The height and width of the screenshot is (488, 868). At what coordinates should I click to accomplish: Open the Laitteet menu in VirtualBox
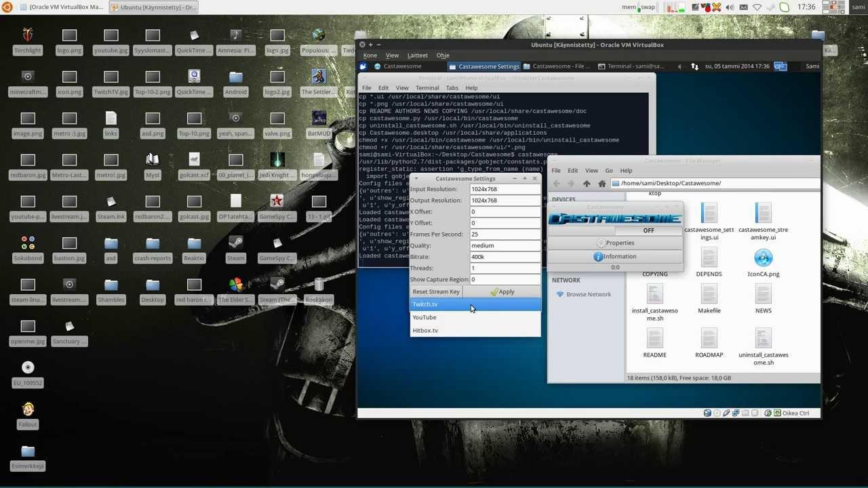(x=418, y=56)
